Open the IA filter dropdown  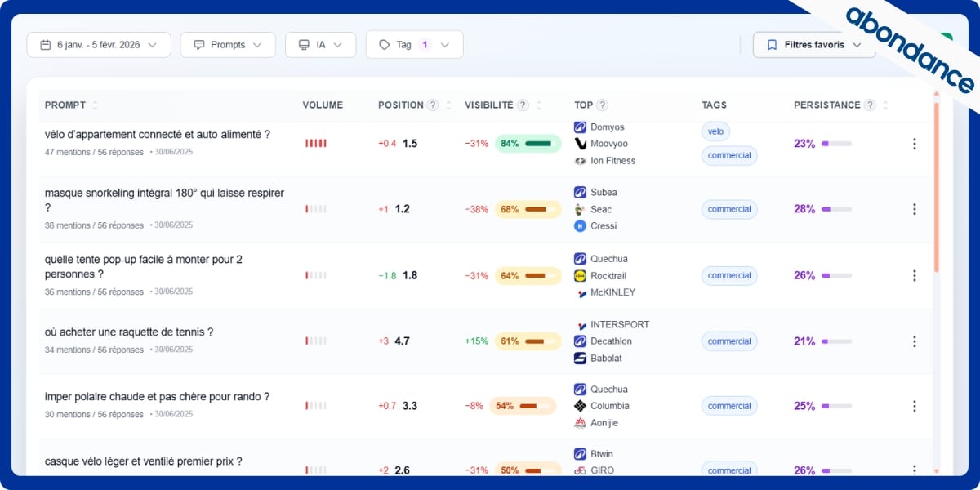320,45
